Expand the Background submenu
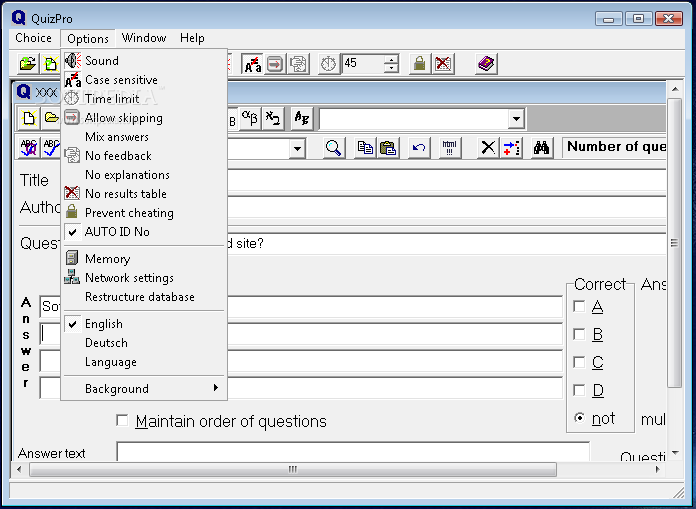 click(x=144, y=389)
